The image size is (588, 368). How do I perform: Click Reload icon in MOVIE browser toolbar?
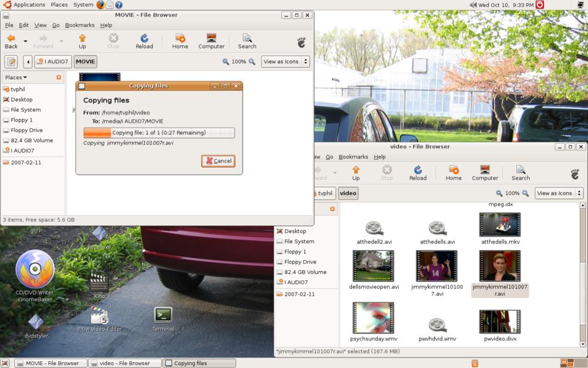click(145, 41)
